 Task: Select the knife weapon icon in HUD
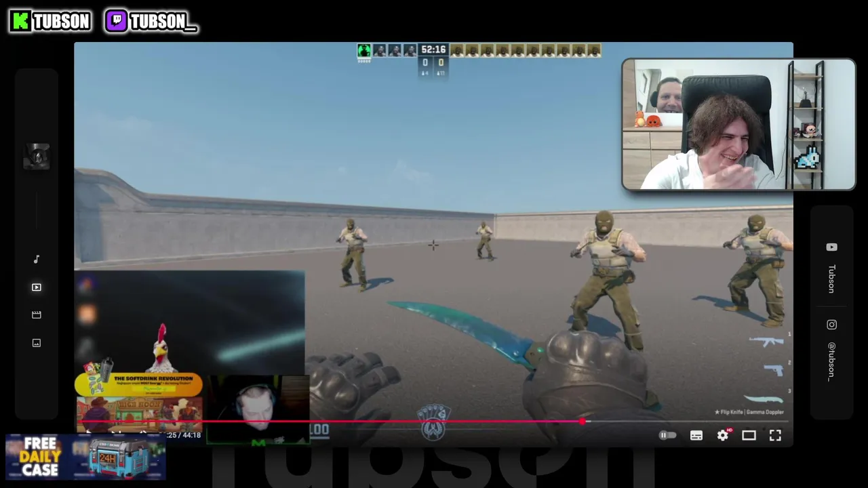click(764, 399)
